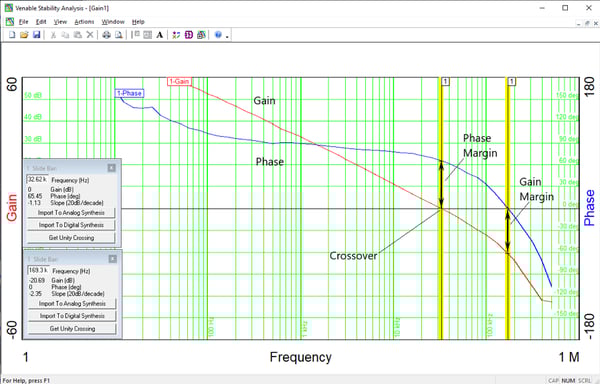Click the Copy toolbar icon

[65, 35]
